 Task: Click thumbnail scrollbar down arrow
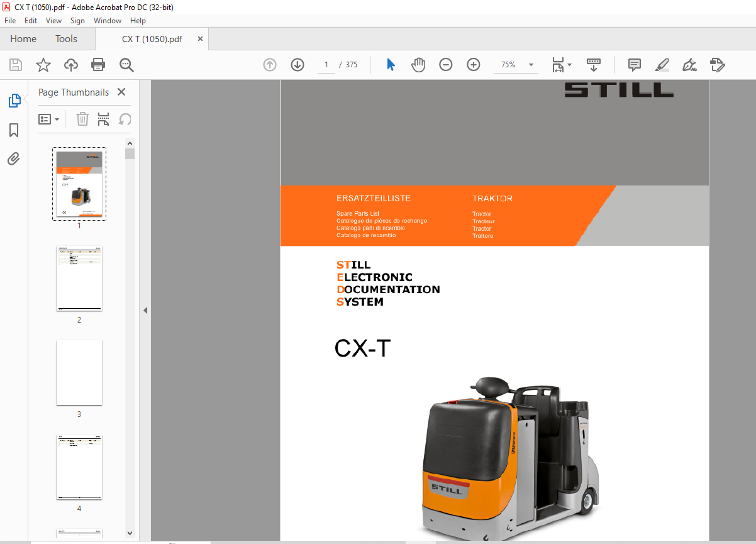pyautogui.click(x=130, y=533)
